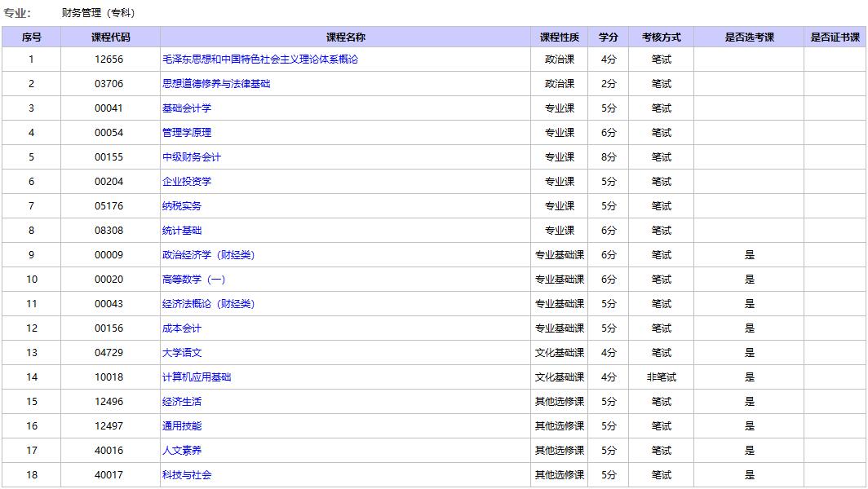Click course code 40016
The height and width of the screenshot is (489, 868).
[109, 450]
